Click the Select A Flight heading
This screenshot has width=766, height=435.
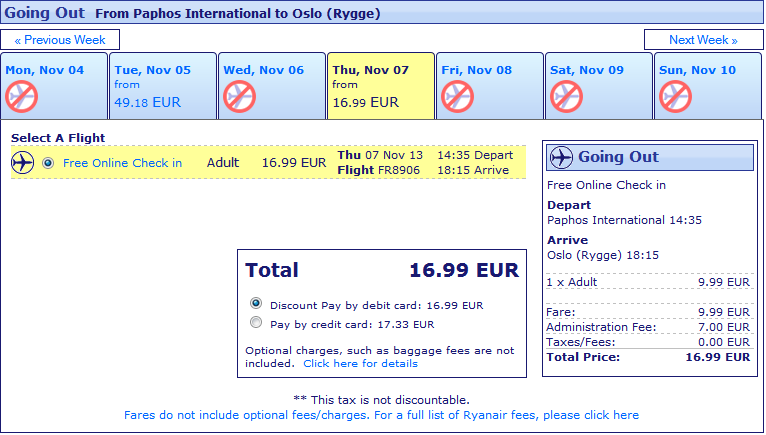[x=58, y=138]
